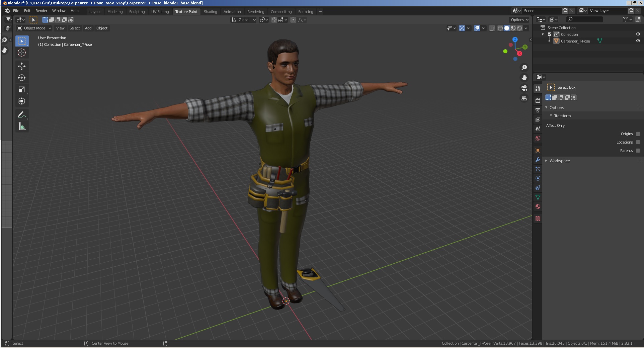Open Object Constraints properties tab
This screenshot has height=348, width=644.
(x=538, y=188)
